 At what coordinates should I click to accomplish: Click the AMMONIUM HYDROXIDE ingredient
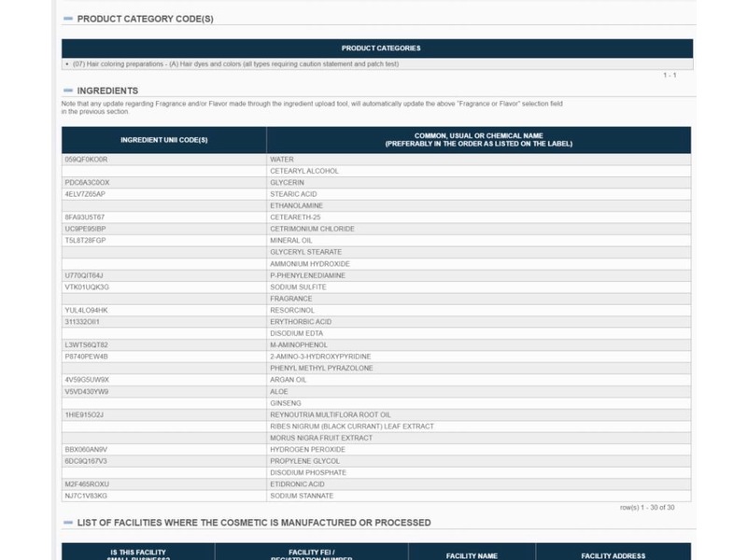pyautogui.click(x=310, y=264)
